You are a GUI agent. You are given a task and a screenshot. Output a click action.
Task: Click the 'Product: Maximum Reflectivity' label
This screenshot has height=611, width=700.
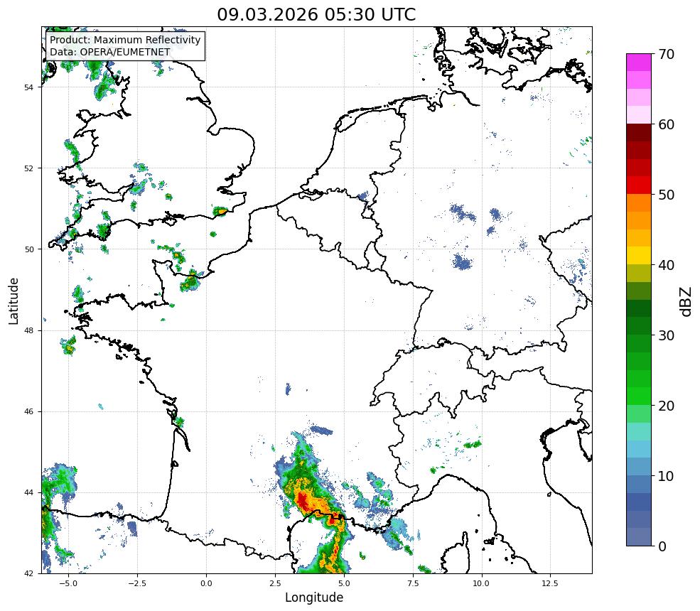pos(125,40)
